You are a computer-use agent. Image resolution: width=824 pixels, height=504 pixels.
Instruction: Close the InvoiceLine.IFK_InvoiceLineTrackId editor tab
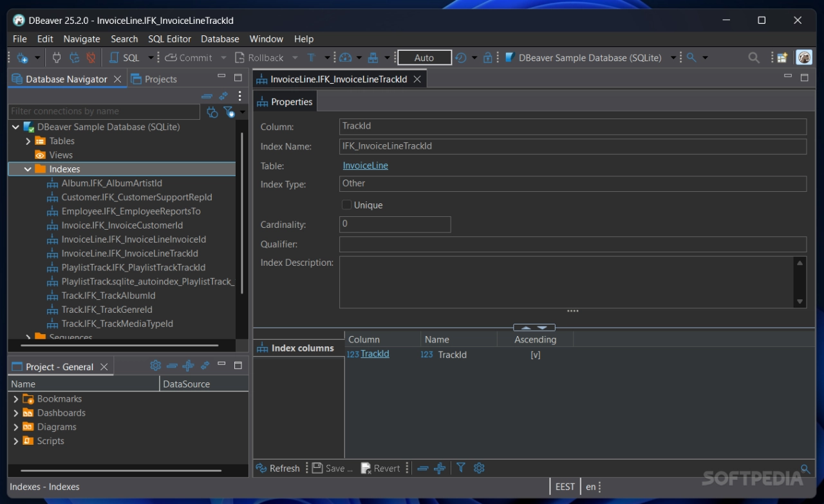pos(417,79)
